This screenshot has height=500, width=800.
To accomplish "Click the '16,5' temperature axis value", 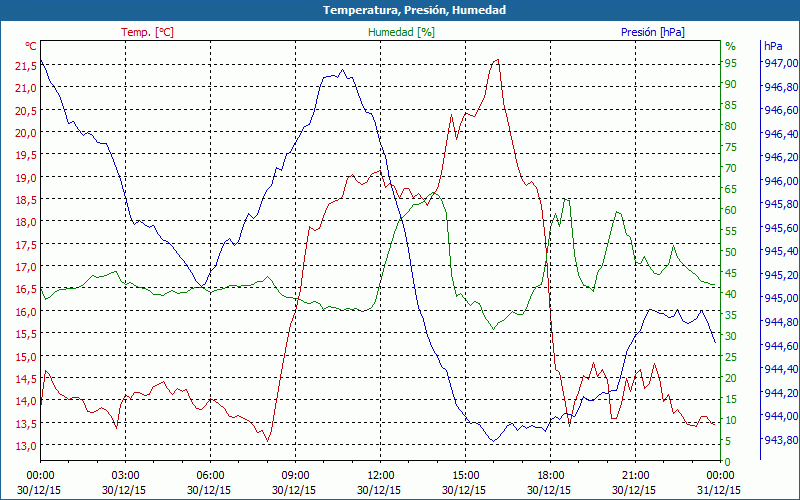I will 26,289.
